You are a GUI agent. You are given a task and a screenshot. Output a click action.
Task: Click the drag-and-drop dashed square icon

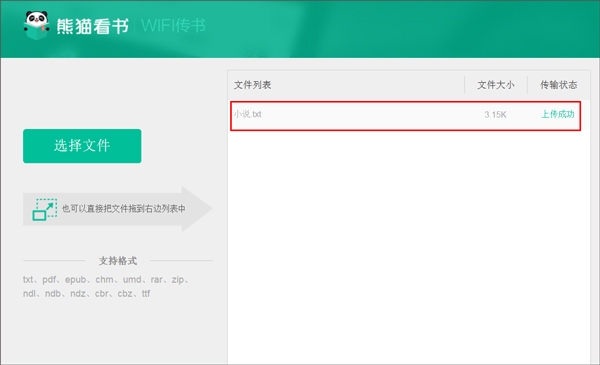point(45,209)
